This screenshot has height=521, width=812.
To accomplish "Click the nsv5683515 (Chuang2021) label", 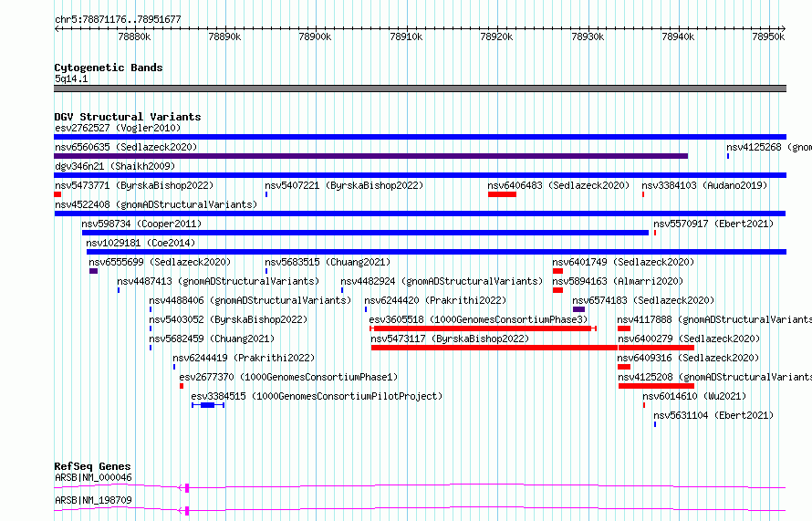I will 328,262.
